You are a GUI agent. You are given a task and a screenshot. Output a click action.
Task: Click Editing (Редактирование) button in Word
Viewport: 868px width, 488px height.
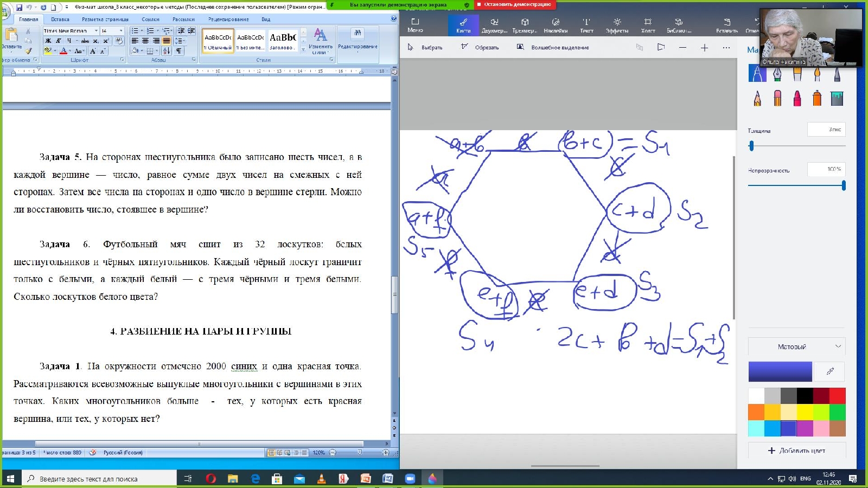pos(358,41)
